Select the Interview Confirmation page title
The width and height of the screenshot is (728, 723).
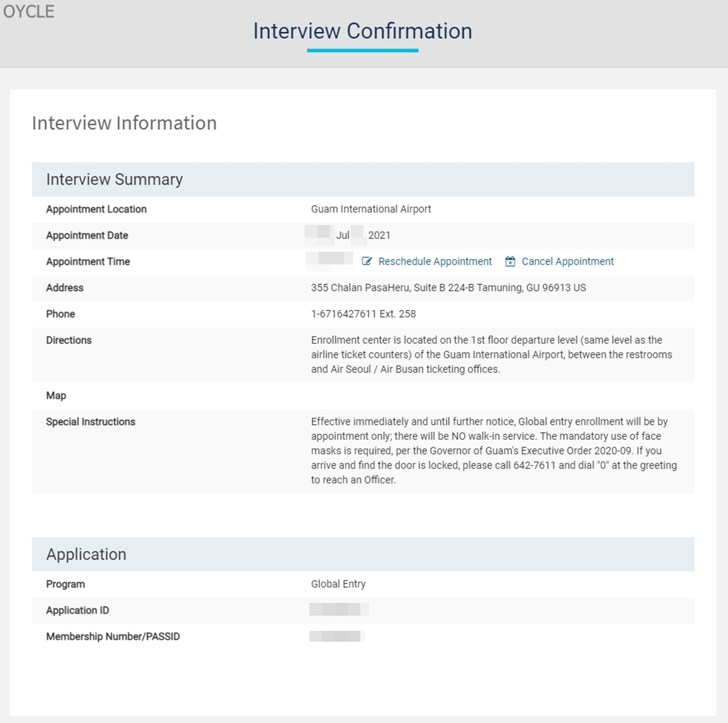coord(363,31)
